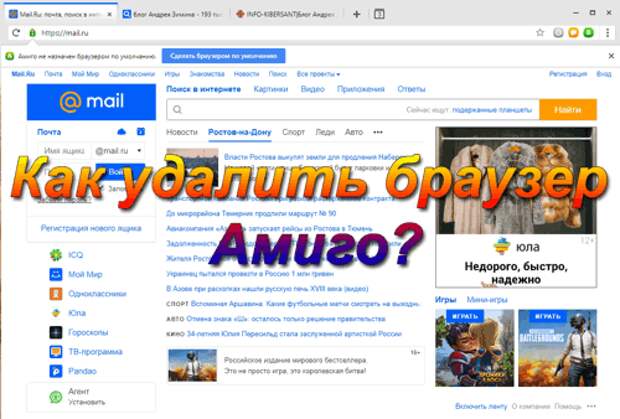This screenshot has width=620, height=419.
Task: Open the Юла fur coats ad
Action: (516, 207)
